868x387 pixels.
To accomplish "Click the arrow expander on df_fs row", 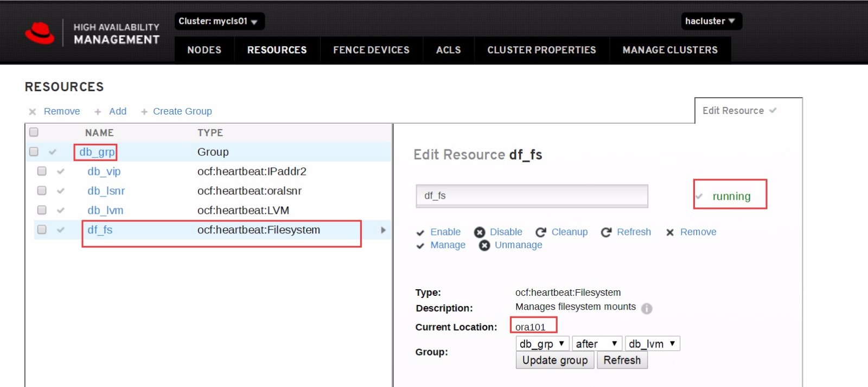I will (383, 230).
